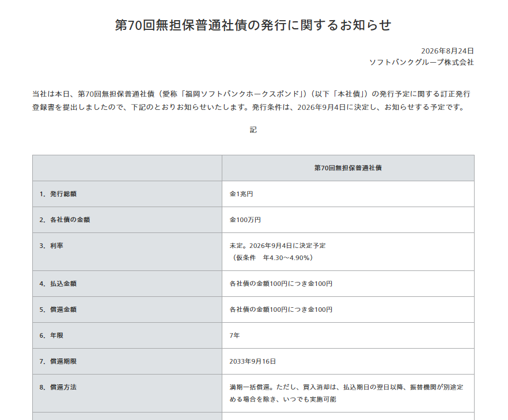
Task: Select row label 5. 償還金額
Action: click(x=58, y=310)
